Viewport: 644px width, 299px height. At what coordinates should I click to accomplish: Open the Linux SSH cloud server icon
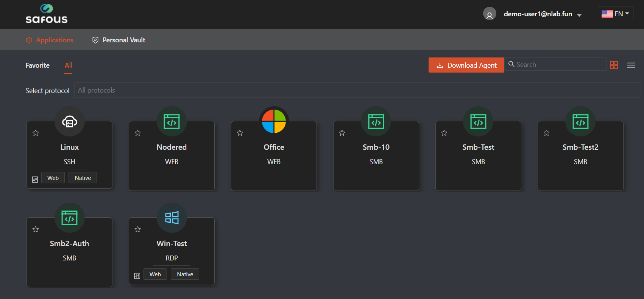point(70,122)
